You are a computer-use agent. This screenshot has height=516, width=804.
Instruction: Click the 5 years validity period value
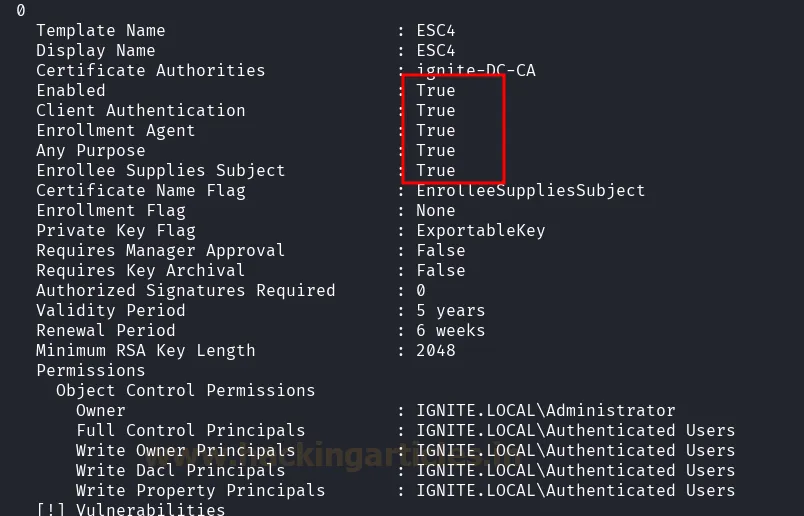[450, 310]
